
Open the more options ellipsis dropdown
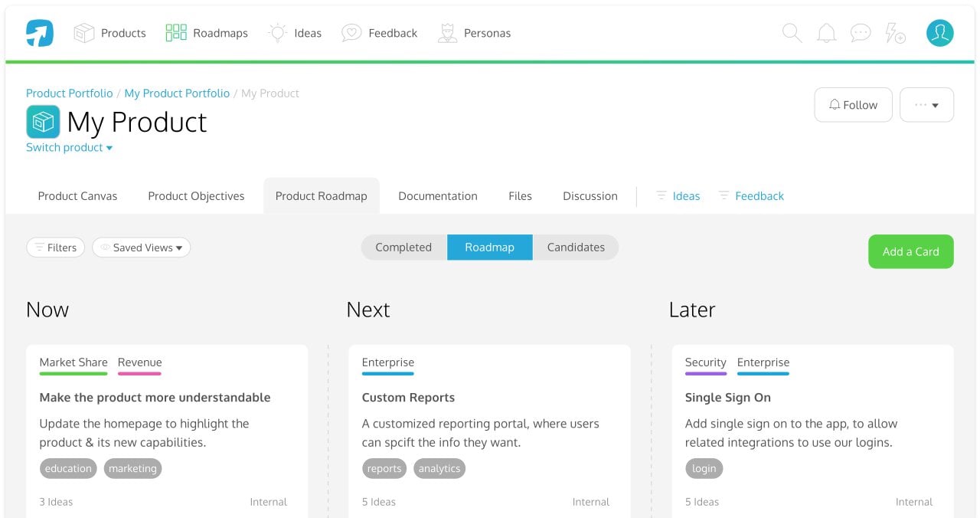[x=926, y=105]
